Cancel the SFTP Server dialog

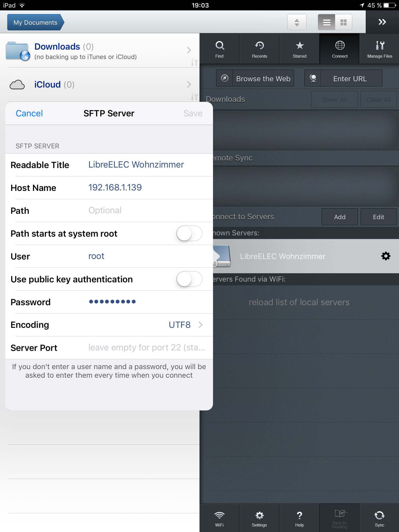(29, 114)
